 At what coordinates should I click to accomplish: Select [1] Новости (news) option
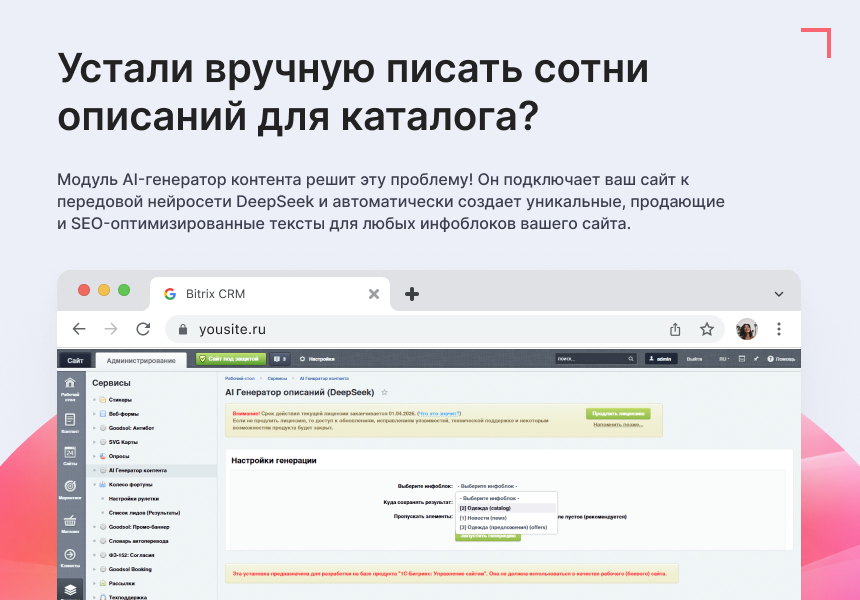click(x=507, y=518)
